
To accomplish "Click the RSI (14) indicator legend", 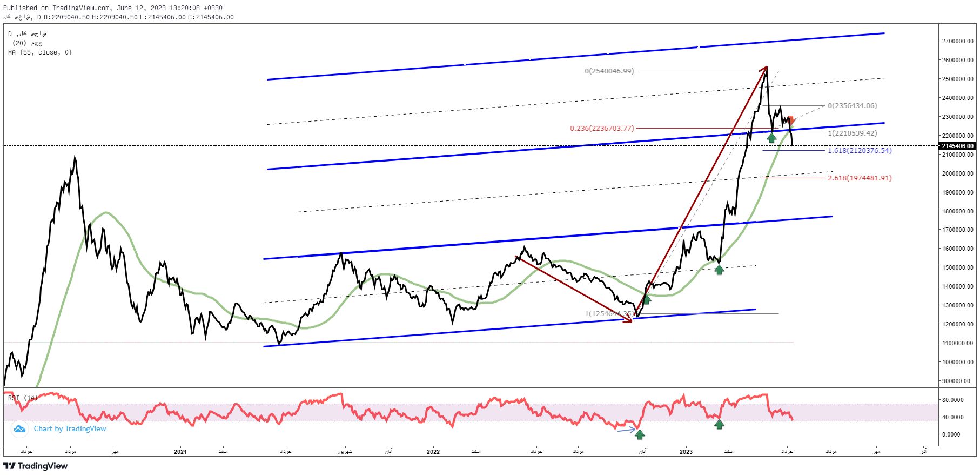I will click(23, 398).
